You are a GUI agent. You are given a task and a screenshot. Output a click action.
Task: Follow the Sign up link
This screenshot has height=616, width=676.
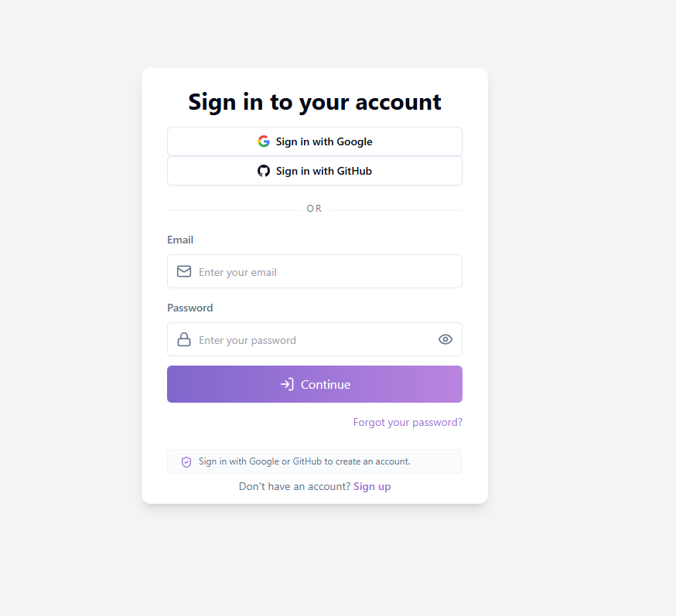[x=372, y=486]
